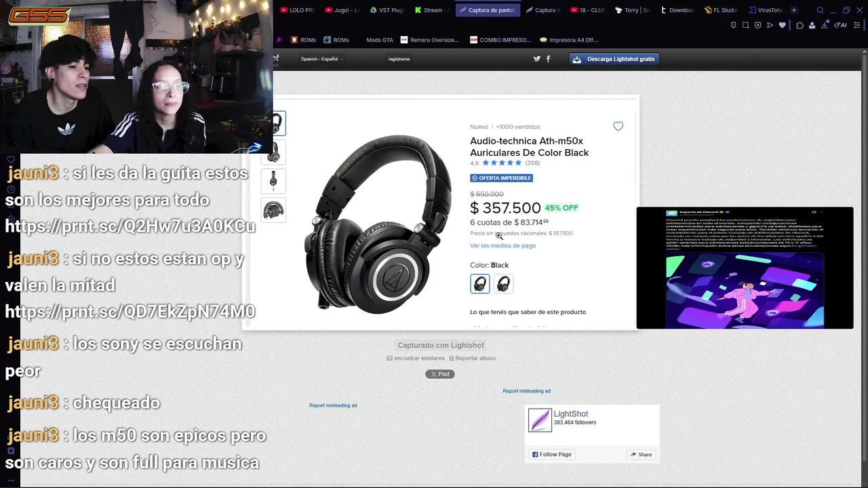Select the third product thumbnail
This screenshot has height=488, width=868.
coord(273,180)
